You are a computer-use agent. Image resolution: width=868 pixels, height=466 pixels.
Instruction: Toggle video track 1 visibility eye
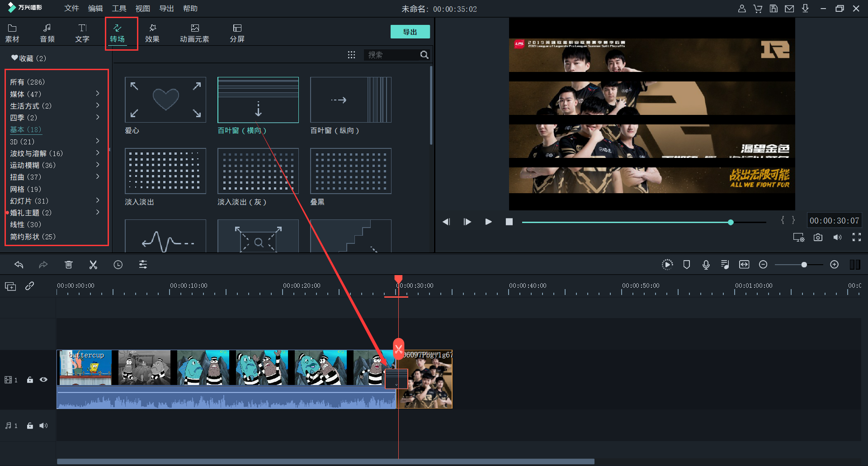tap(43, 380)
